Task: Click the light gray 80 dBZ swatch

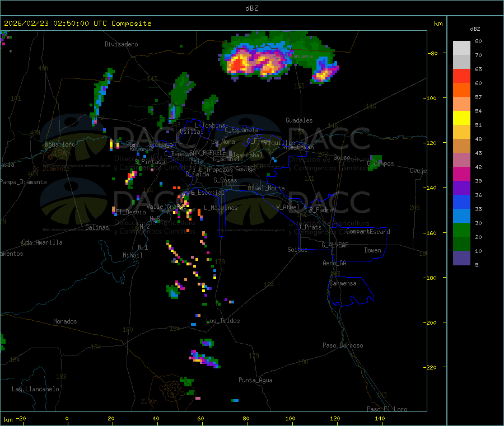Action: click(x=461, y=48)
